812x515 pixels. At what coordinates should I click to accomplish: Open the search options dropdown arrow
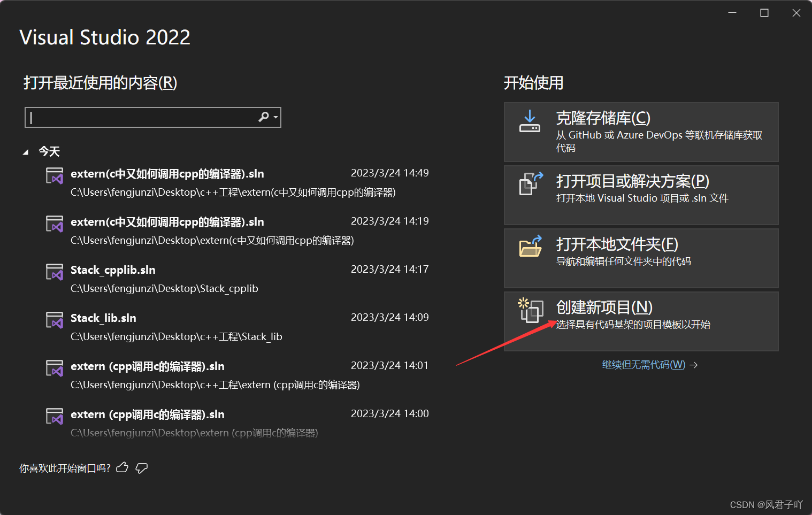click(x=275, y=117)
